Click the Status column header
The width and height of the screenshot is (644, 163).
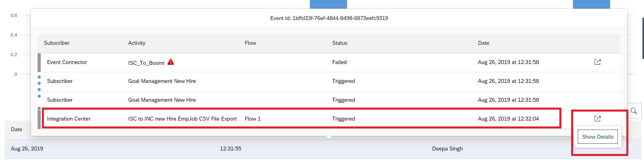tap(340, 43)
